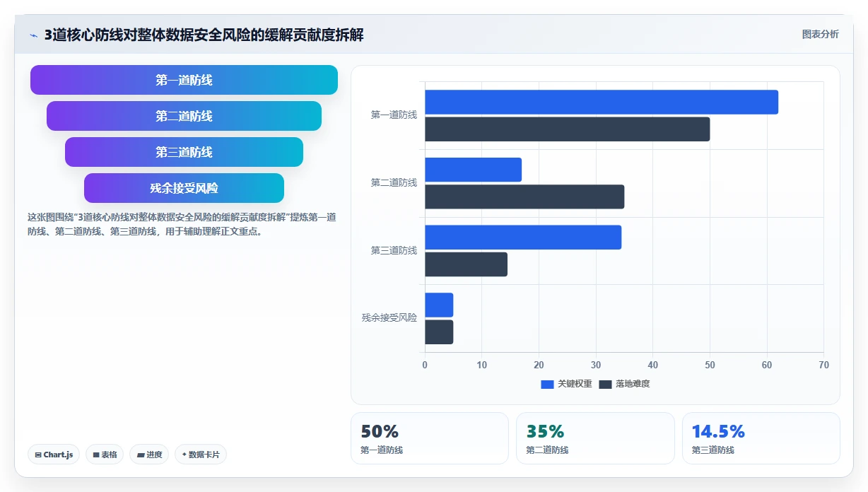Click the chart title heading text
The image size is (868, 492).
click(x=204, y=35)
